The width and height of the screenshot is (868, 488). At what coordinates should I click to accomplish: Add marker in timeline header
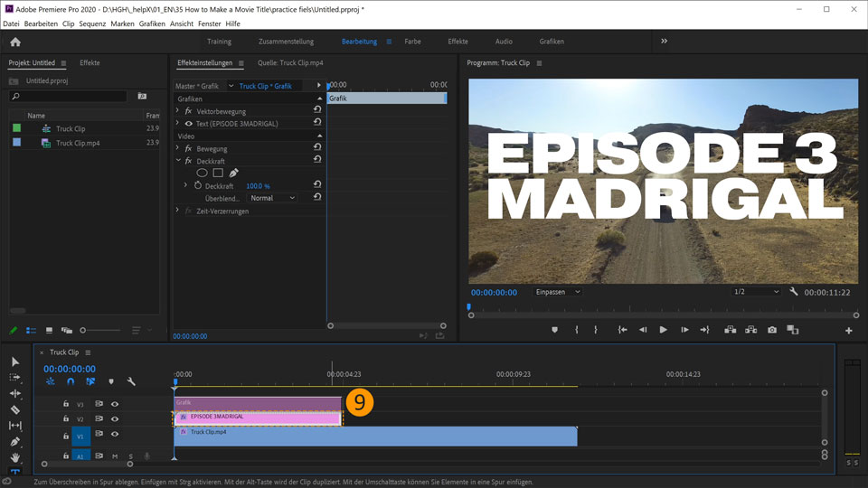pyautogui.click(x=111, y=381)
